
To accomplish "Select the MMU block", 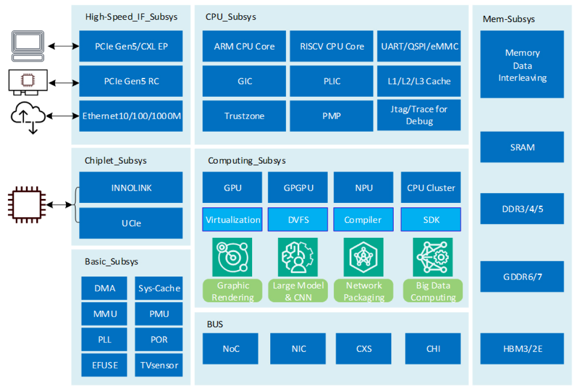I will [x=104, y=314].
